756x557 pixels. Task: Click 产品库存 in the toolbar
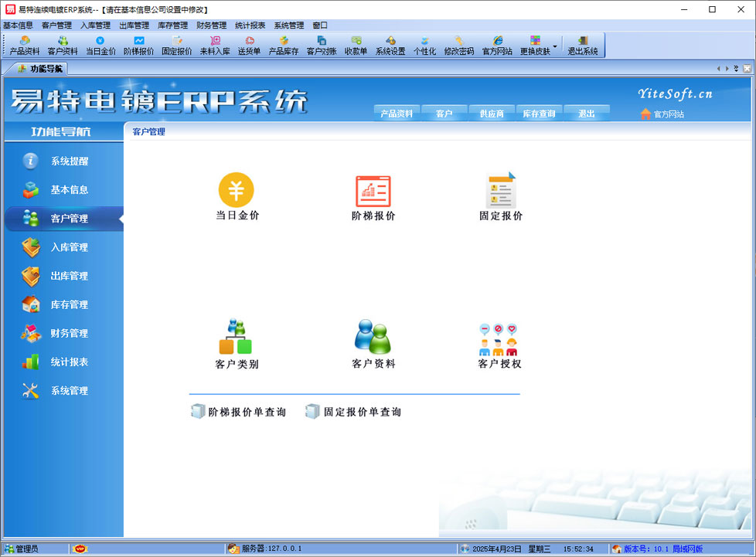pos(284,46)
